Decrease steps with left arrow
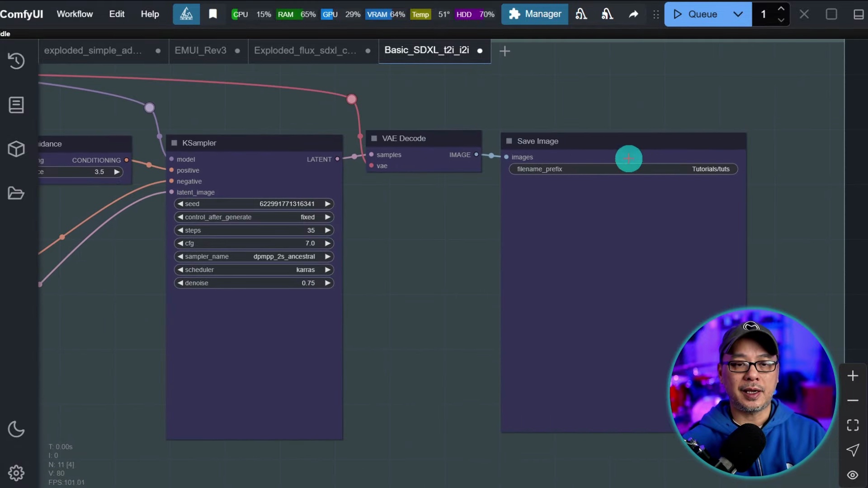The width and height of the screenshot is (868, 488). point(180,230)
